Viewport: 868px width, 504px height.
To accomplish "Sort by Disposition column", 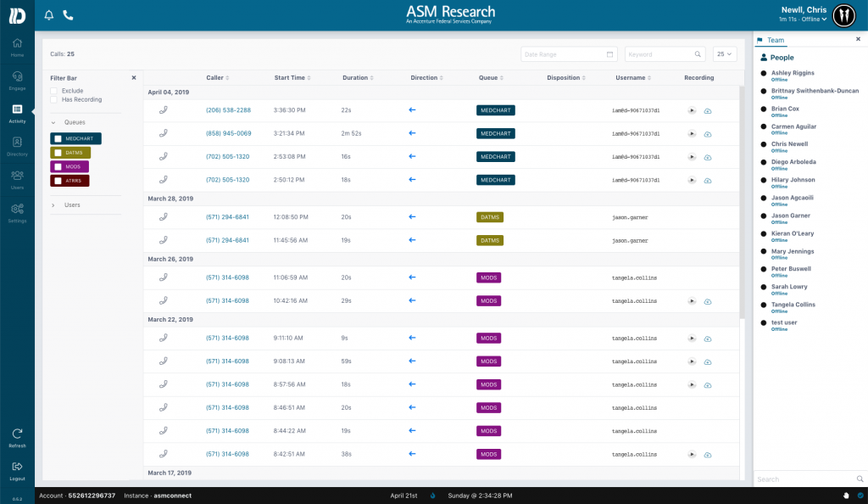I will [566, 77].
